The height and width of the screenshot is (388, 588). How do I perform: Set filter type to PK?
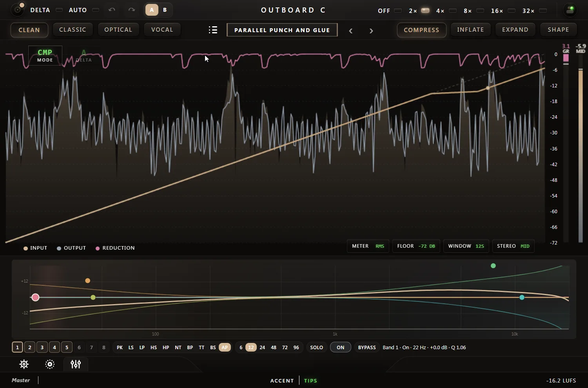click(x=120, y=347)
